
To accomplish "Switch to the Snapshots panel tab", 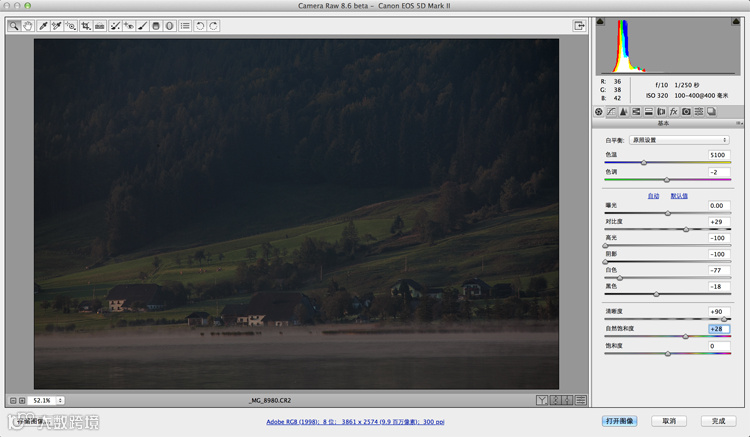I will 711,111.
